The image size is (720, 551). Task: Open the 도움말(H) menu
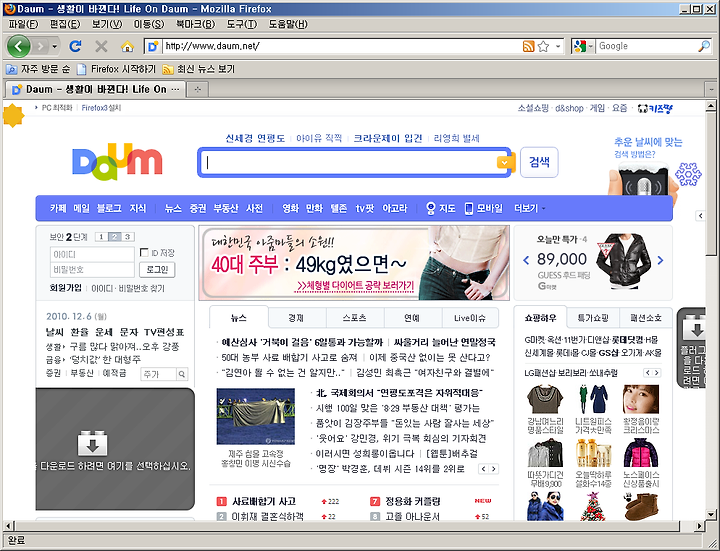click(288, 24)
